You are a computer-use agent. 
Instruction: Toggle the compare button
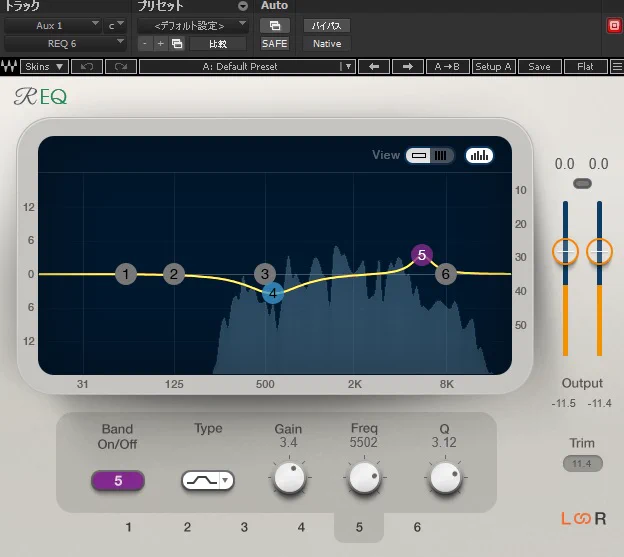[218, 44]
